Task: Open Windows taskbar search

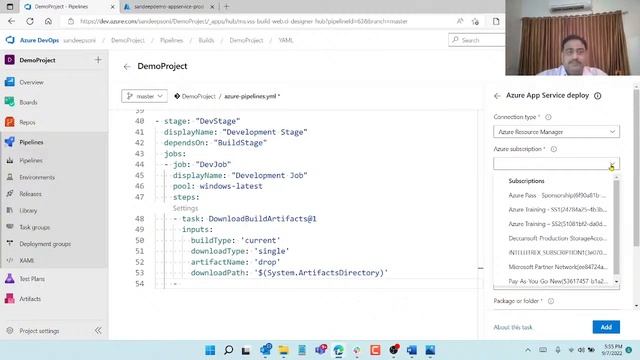Action: pos(229,350)
